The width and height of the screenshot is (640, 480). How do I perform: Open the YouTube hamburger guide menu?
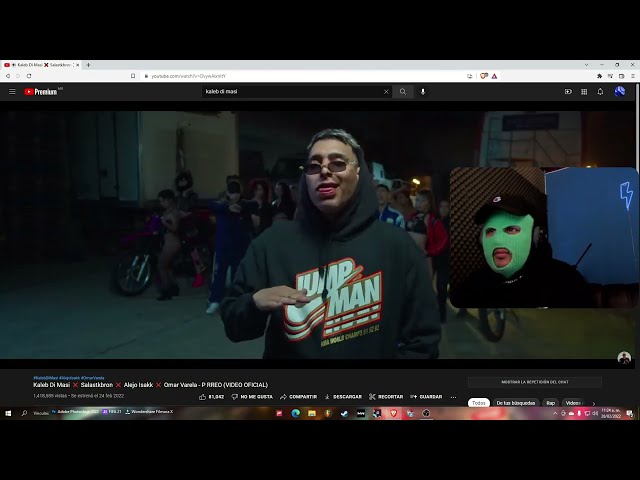[x=12, y=92]
